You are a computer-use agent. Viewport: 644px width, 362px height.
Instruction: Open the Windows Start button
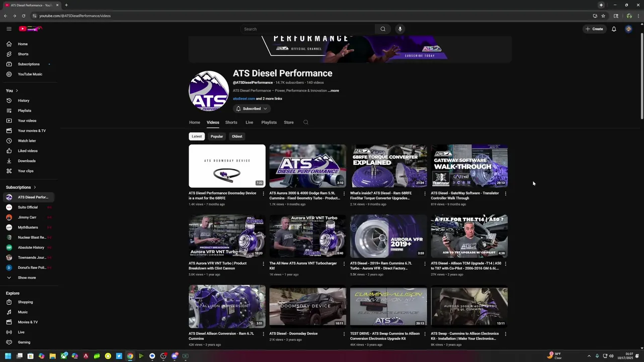coord(8,356)
